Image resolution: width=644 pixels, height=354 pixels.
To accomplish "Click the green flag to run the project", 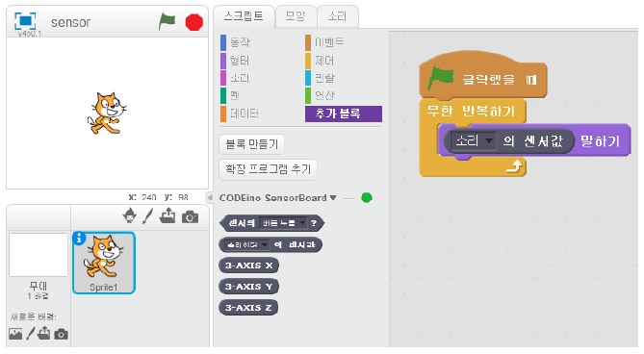I will coord(167,22).
